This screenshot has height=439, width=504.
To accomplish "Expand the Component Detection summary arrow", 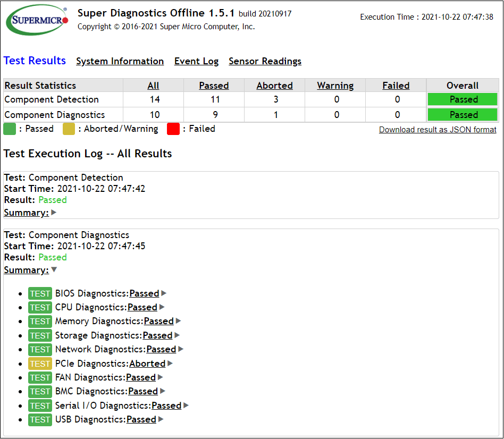I will (x=54, y=213).
